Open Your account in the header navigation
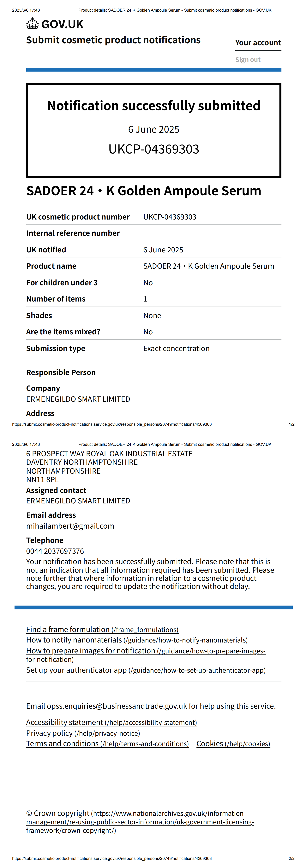 pos(258,43)
